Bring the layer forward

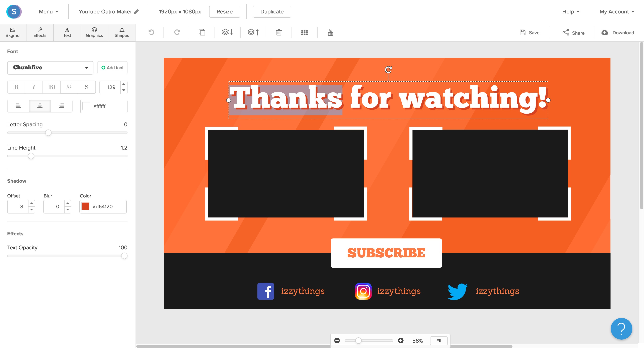click(253, 32)
